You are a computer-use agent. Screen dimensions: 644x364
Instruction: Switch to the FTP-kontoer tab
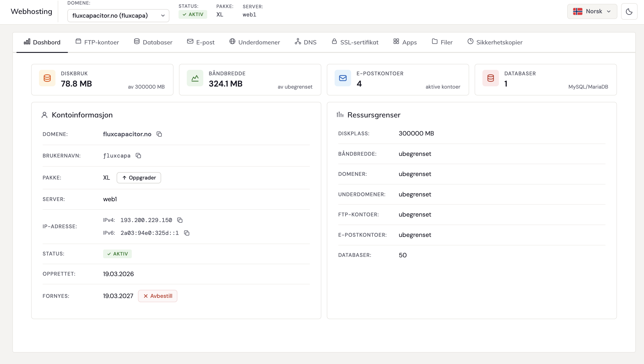[97, 42]
